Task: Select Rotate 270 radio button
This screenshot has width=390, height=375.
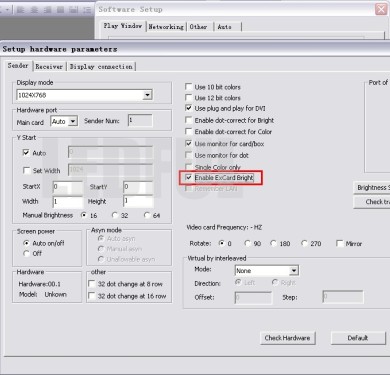Action: (304, 243)
